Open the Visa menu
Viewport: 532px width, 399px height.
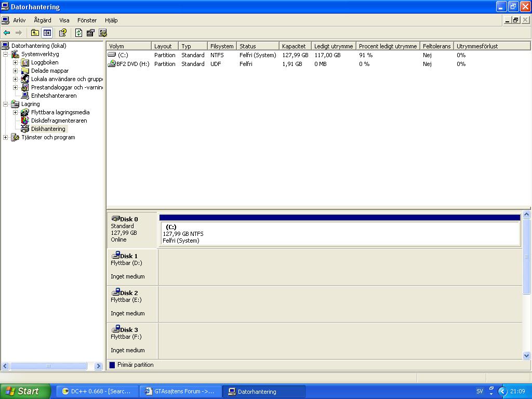[x=64, y=20]
